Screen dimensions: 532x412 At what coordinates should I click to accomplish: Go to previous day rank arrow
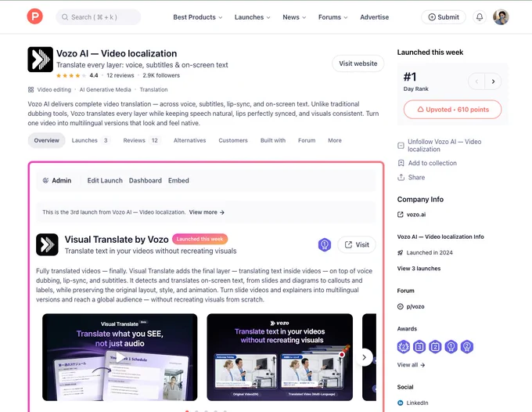(476, 81)
